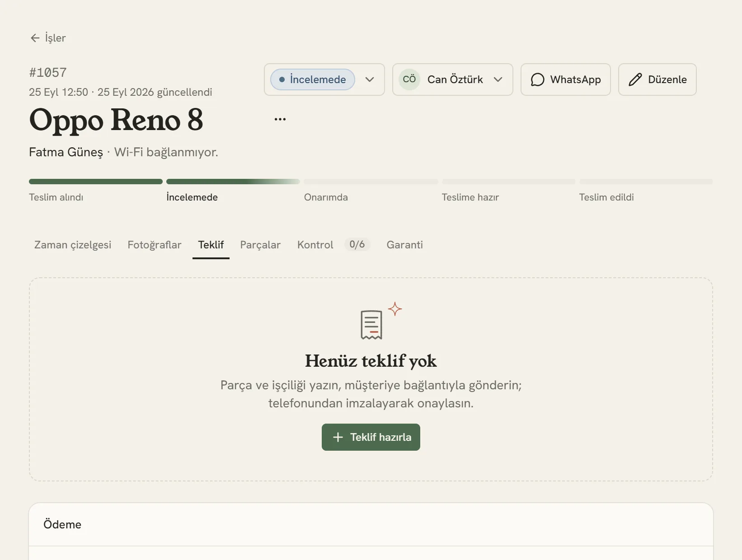Open the three-dot more options menu
The height and width of the screenshot is (560, 742).
[280, 119]
